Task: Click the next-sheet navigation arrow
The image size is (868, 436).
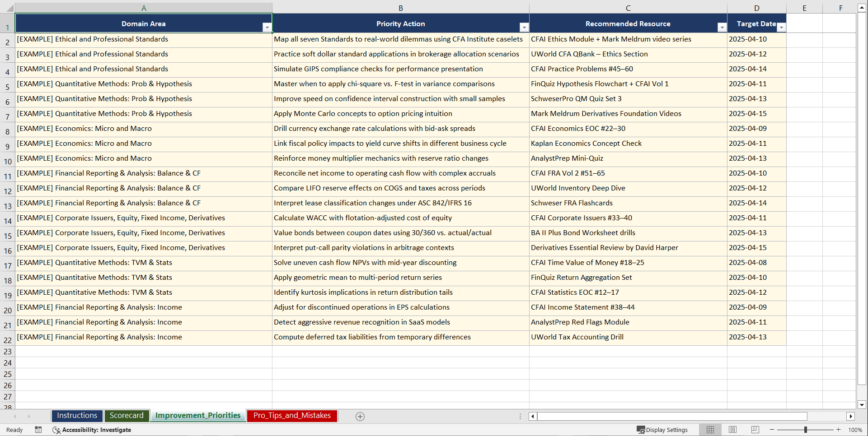Action: 29,416
